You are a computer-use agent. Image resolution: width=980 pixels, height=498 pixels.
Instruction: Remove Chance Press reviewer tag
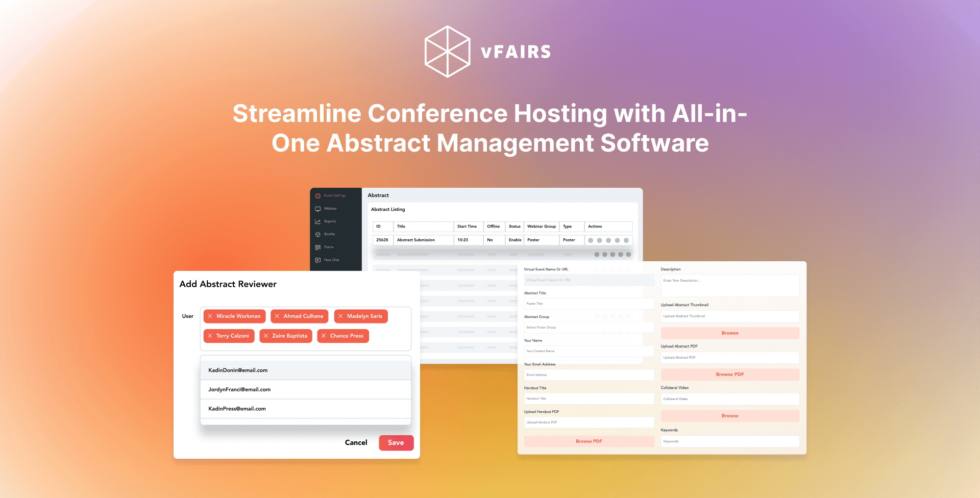pos(323,336)
